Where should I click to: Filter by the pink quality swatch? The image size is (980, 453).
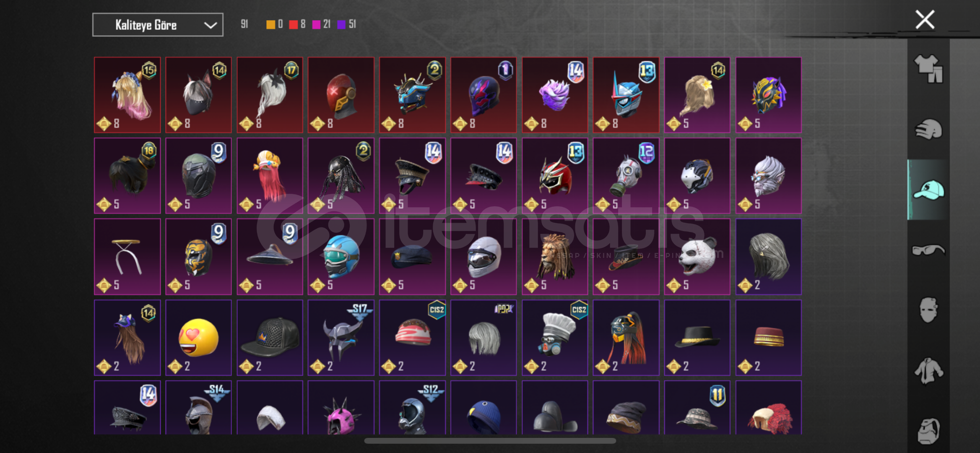coord(317,24)
